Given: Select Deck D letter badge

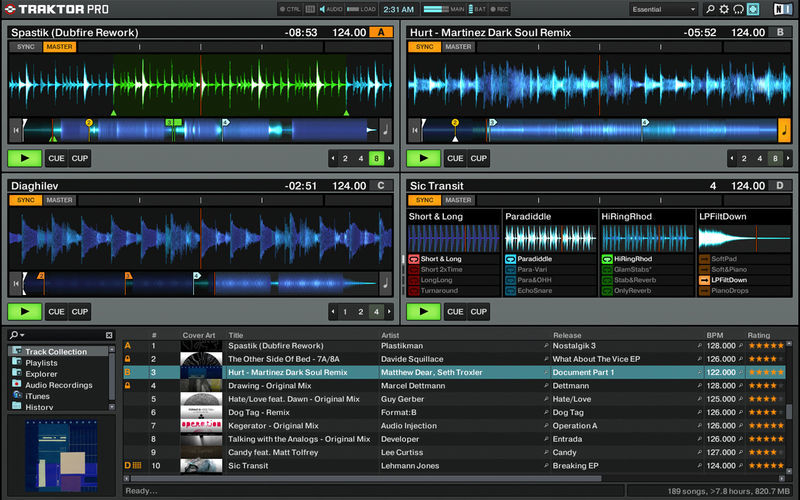Looking at the screenshot, I should [780, 186].
